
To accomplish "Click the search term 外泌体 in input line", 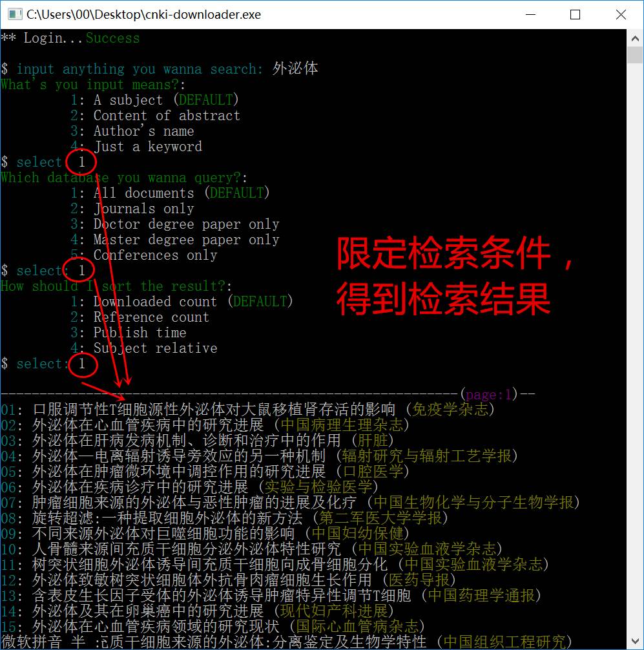I will tap(295, 68).
